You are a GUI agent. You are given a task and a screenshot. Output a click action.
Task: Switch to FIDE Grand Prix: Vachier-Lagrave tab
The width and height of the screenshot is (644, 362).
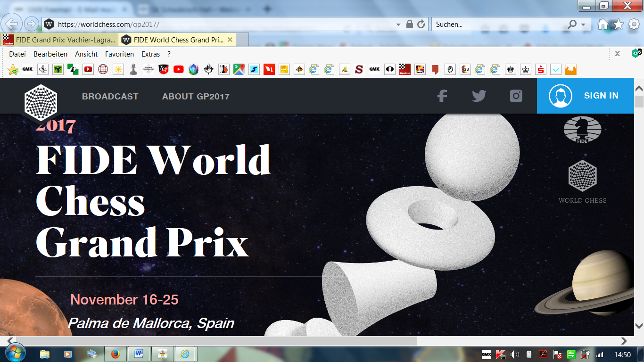pyautogui.click(x=59, y=40)
